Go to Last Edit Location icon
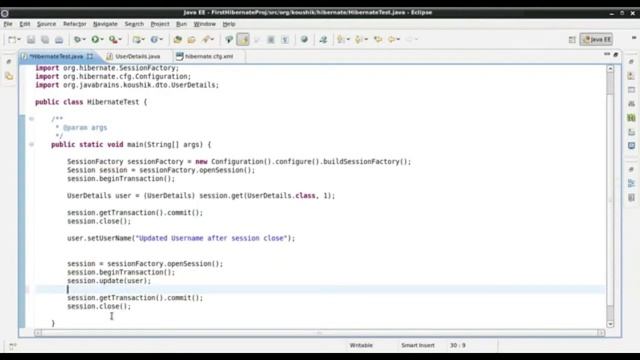The height and width of the screenshot is (360, 640). (378, 40)
